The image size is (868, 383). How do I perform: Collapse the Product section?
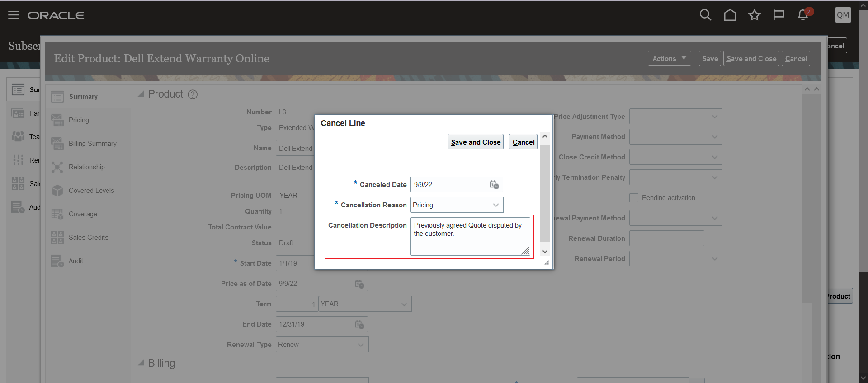141,94
